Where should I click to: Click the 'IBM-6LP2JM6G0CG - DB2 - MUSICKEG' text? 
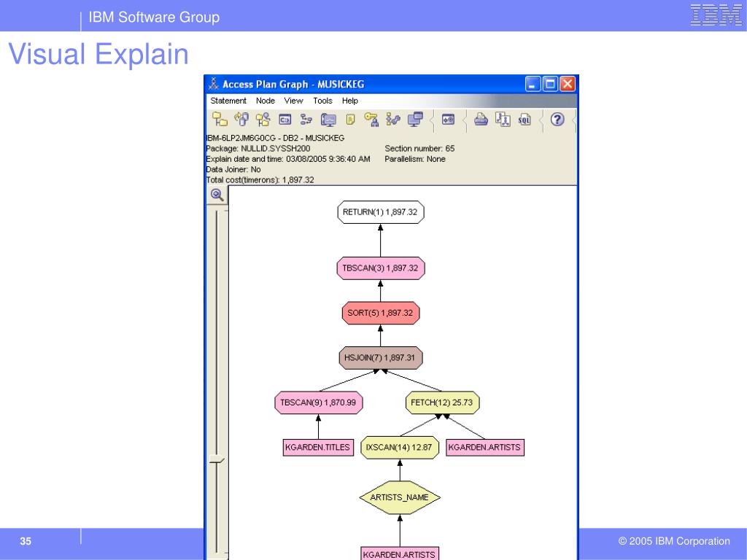[275, 138]
